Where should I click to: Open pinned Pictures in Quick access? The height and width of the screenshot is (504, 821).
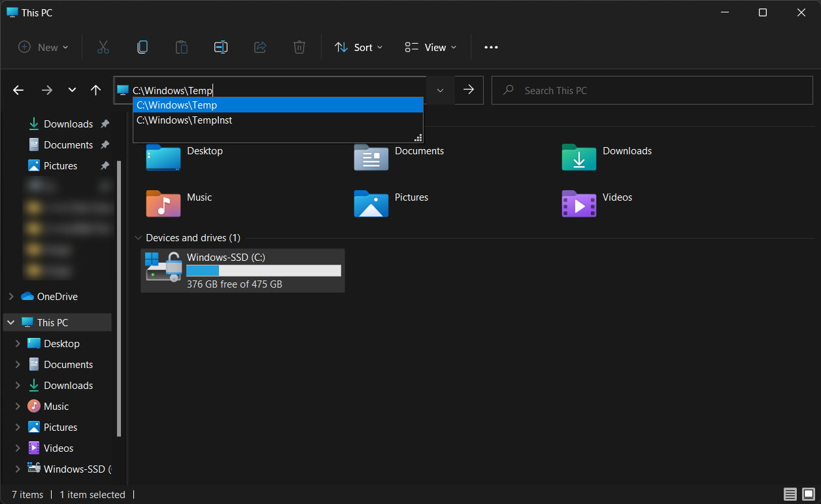coord(60,165)
